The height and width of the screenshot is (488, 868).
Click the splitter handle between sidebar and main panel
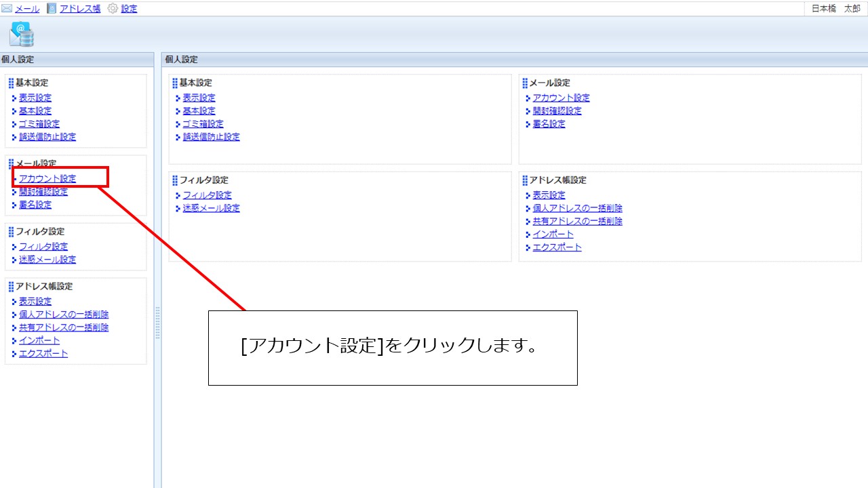tap(157, 323)
